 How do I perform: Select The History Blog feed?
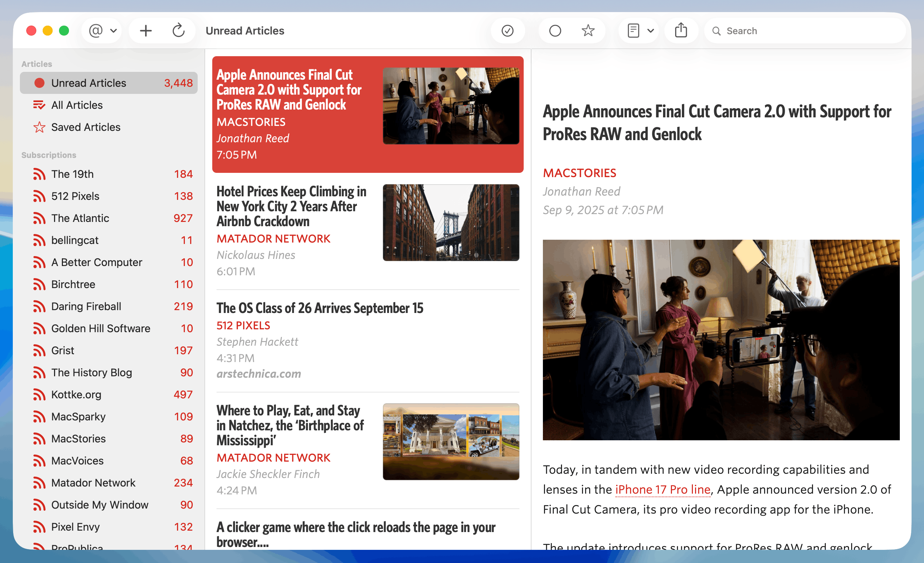pos(108,372)
